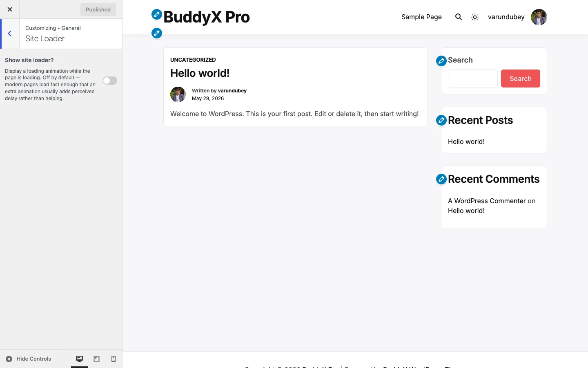Toggle dark mode with the sun icon
This screenshot has width=588, height=368.
tap(475, 17)
